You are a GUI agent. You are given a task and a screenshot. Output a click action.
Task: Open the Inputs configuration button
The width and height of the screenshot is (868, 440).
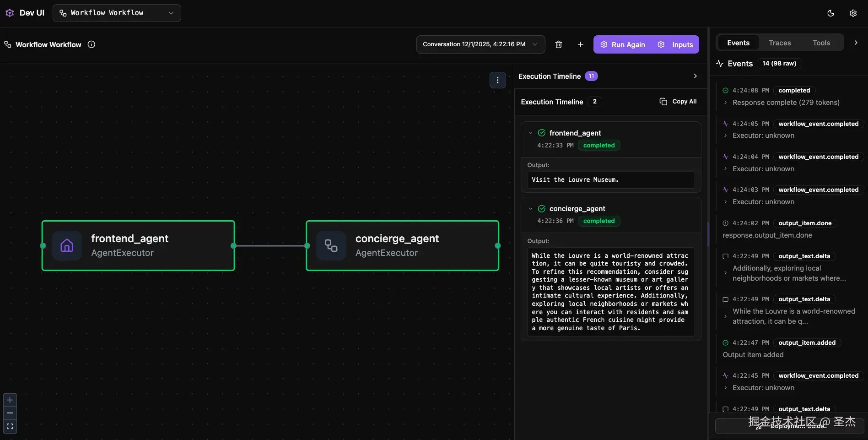(x=675, y=44)
